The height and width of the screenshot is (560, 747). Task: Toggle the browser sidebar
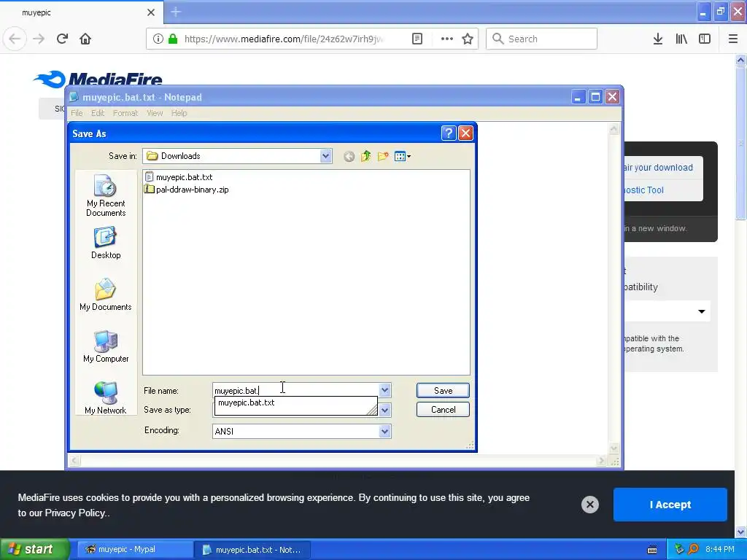pos(705,39)
